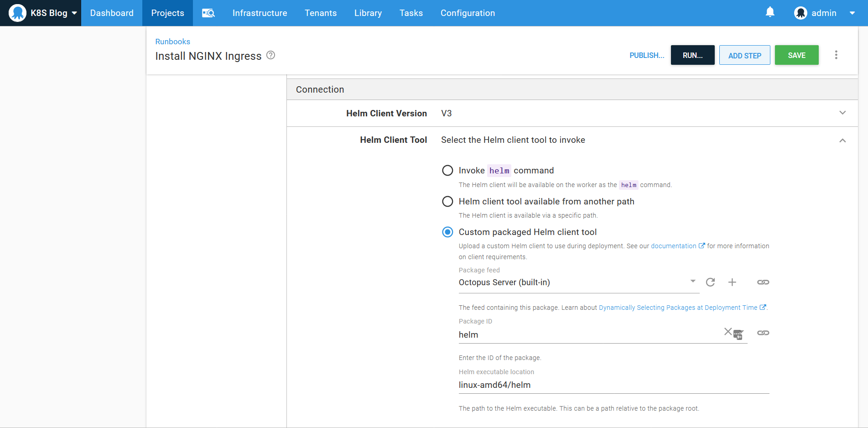
Task: Bind Package ID to a variable
Action: coord(763,333)
